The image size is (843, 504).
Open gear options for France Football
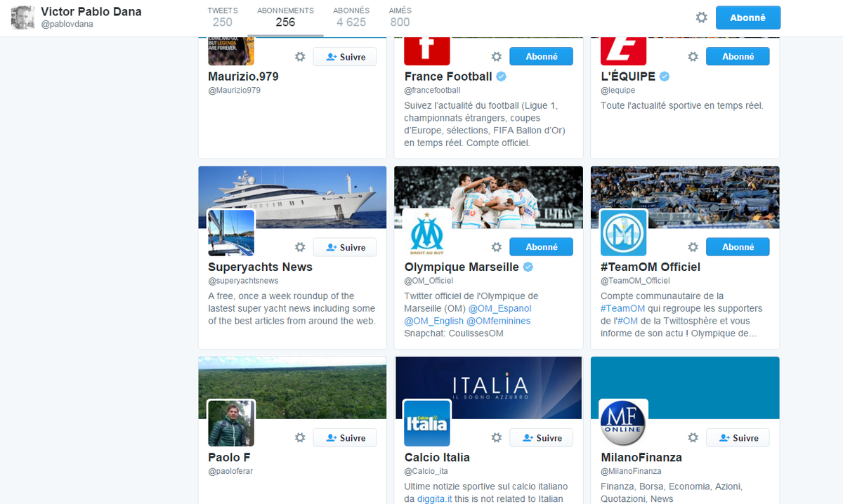[x=496, y=57]
